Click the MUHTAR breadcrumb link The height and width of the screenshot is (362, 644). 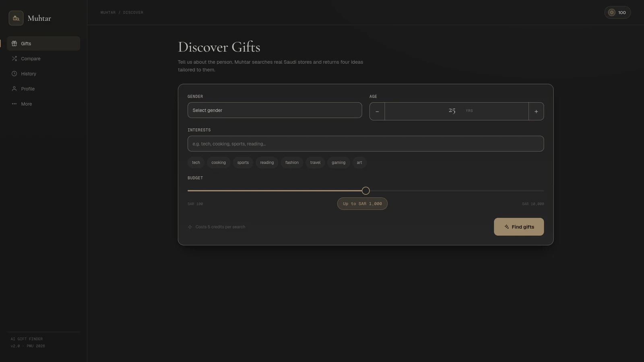tap(108, 12)
